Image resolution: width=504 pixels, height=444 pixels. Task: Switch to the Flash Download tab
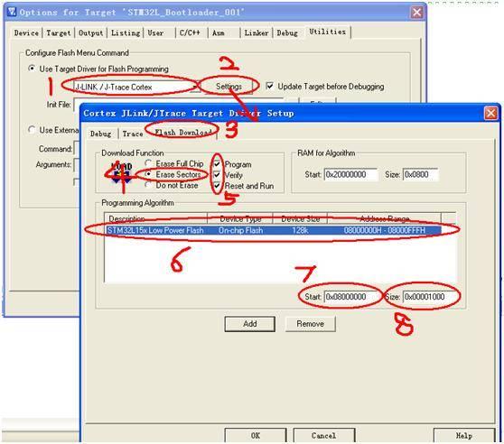pyautogui.click(x=182, y=132)
